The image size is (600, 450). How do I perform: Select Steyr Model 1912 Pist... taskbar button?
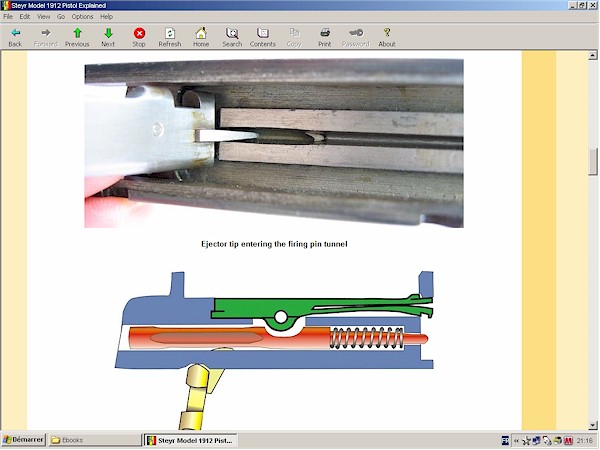(x=191, y=440)
